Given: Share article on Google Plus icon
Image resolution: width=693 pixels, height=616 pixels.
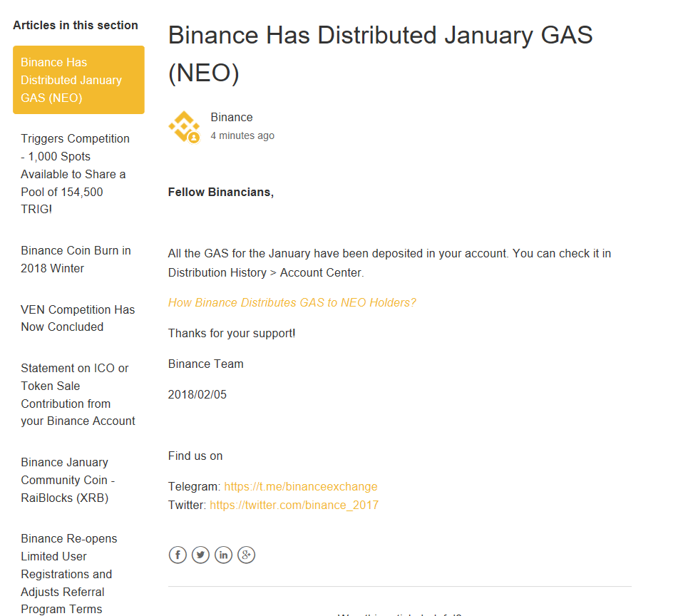Looking at the screenshot, I should coord(246,555).
